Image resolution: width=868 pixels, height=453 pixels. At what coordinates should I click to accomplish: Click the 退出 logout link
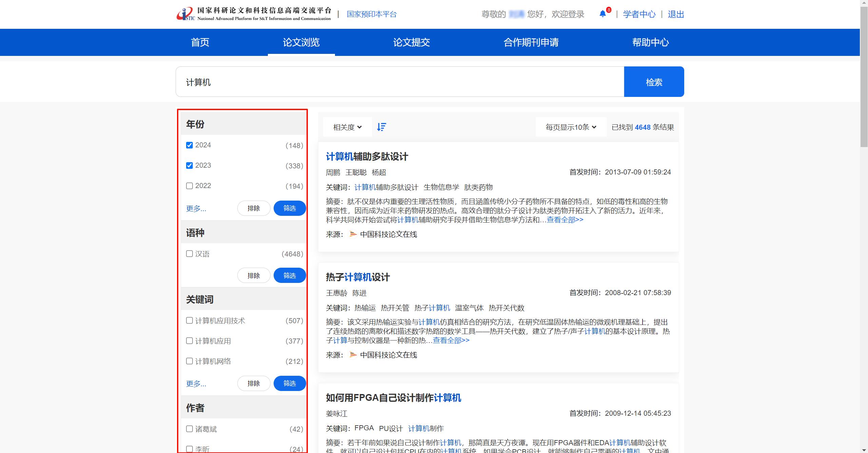(676, 14)
